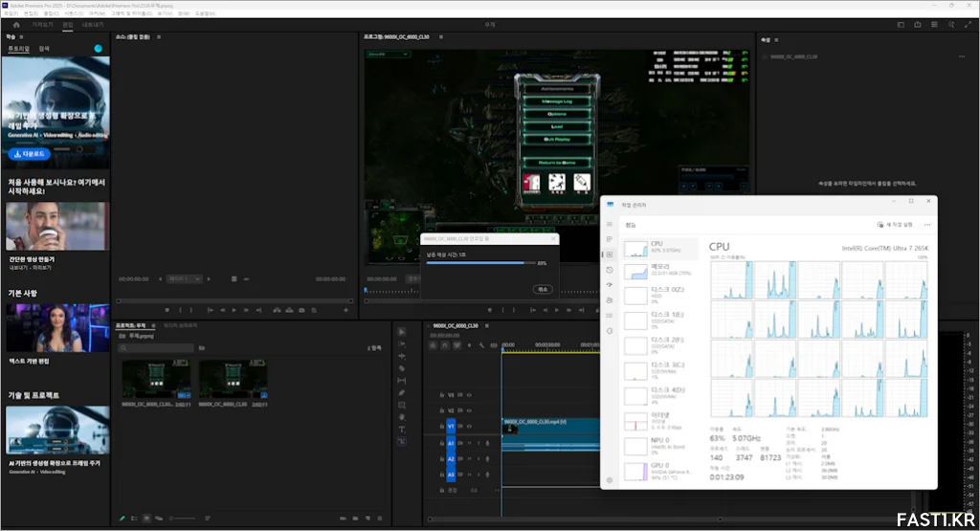Toggle V2 track output eye icon
The height and width of the screenshot is (531, 980).
tap(469, 410)
